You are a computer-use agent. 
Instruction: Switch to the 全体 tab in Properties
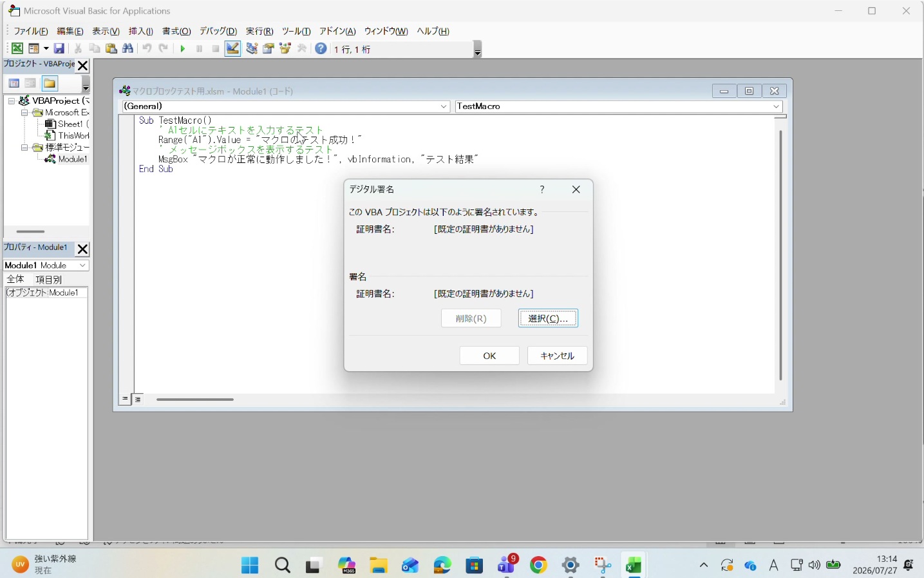pyautogui.click(x=15, y=279)
